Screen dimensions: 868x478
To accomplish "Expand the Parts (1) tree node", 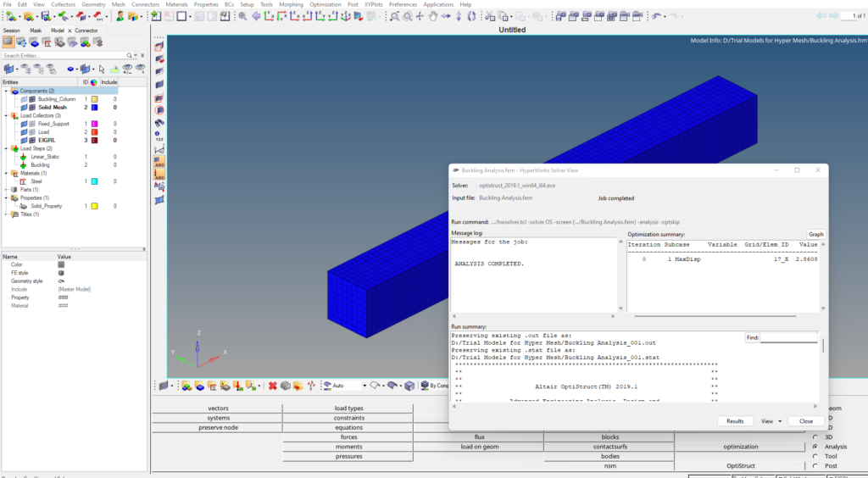I will [x=6, y=190].
